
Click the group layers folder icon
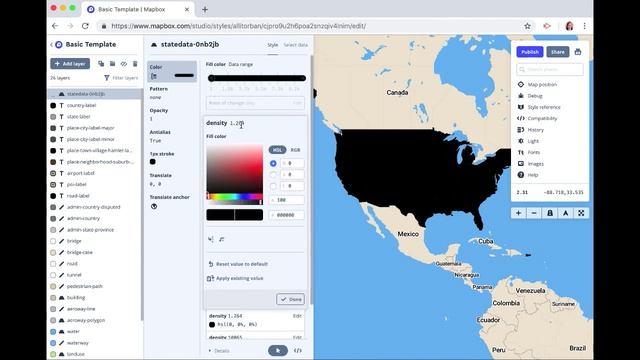tap(112, 64)
